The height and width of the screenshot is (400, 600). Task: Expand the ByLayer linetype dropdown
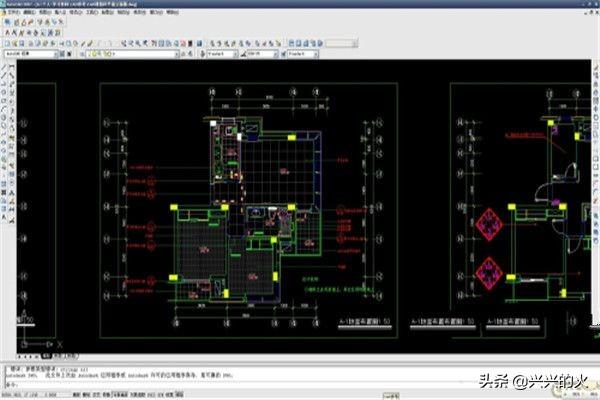tap(261, 54)
